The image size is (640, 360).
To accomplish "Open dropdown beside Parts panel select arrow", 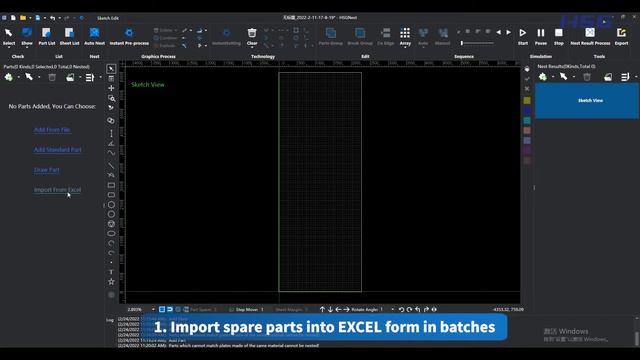I will (x=39, y=77).
